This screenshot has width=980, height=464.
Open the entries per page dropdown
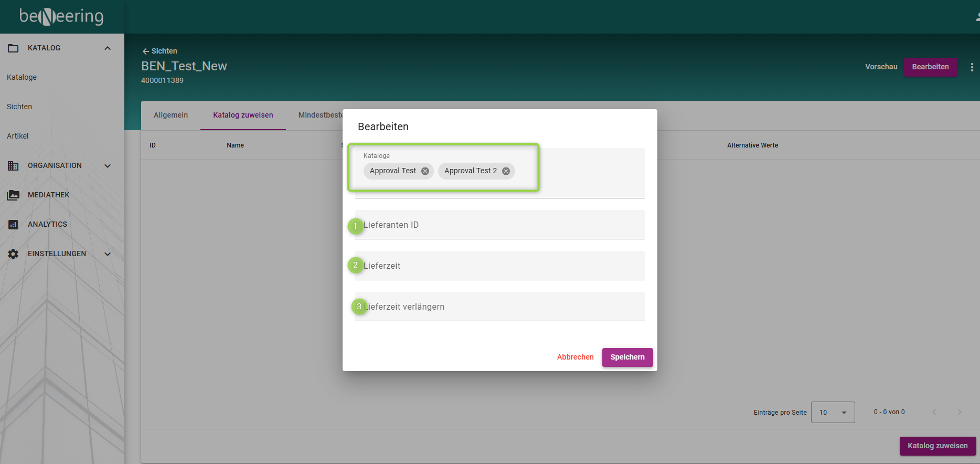tap(833, 413)
